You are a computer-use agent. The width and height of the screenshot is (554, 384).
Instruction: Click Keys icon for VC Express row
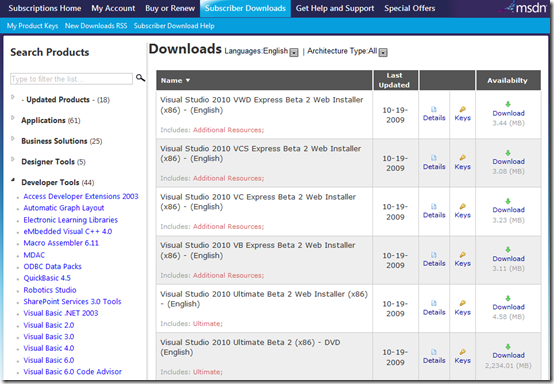[x=462, y=206]
